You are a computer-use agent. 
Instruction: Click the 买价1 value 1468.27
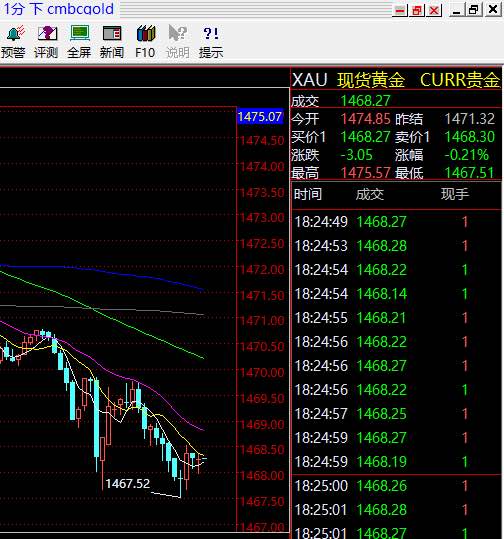click(365, 137)
